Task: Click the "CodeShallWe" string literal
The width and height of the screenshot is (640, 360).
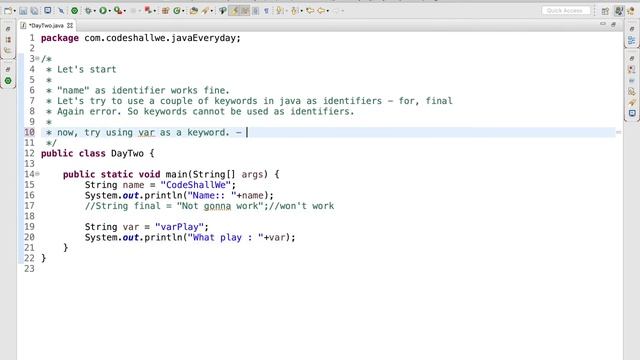Action: [x=196, y=185]
